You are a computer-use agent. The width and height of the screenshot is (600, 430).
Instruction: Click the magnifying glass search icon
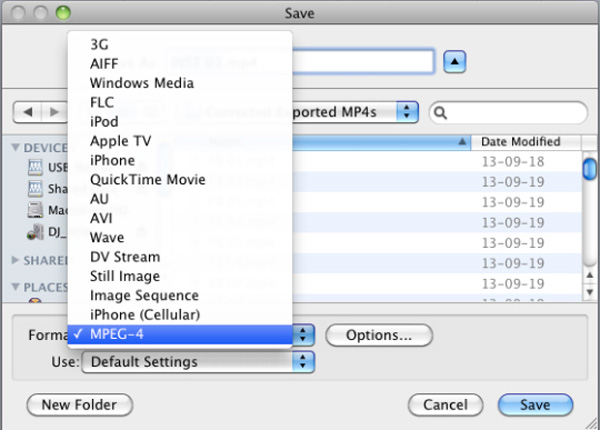441,112
